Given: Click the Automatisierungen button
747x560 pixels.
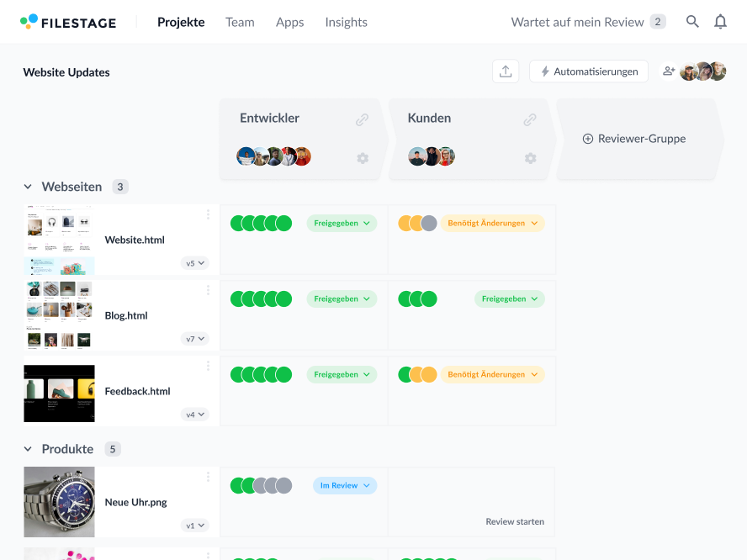Looking at the screenshot, I should point(588,71).
